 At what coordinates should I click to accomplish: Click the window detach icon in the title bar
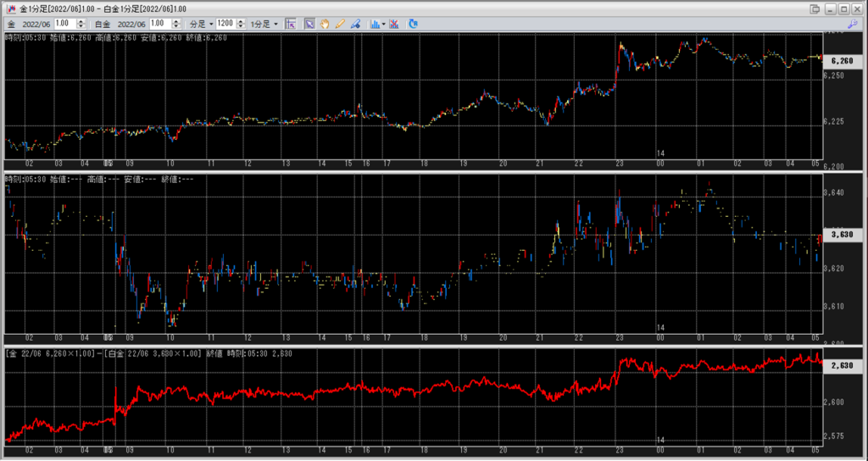(x=815, y=8)
